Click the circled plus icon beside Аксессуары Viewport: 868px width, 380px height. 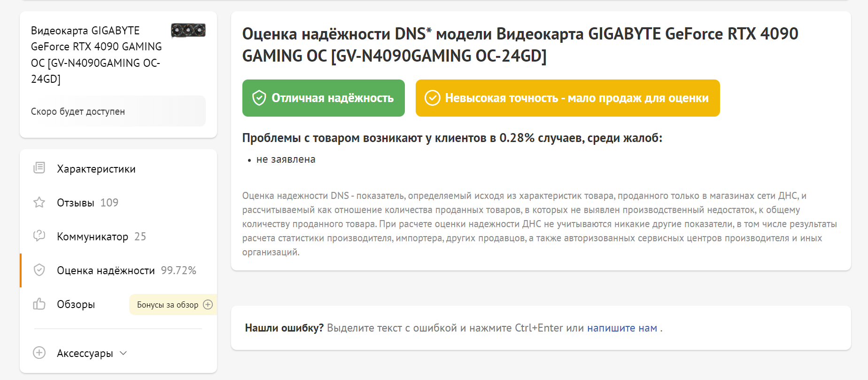click(x=39, y=353)
